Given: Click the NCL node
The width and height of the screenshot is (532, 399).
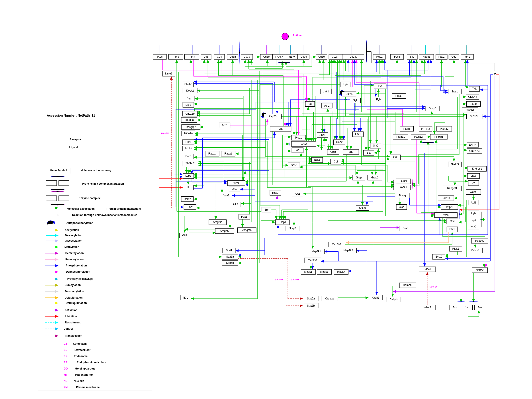Looking at the screenshot, I should tap(186, 298).
